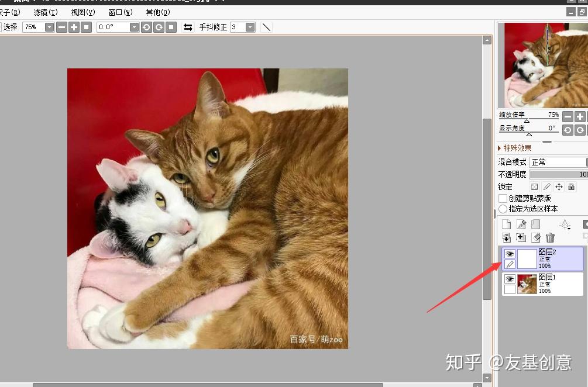
Task: Zoom in using the navigator plus button
Action: coord(580,116)
